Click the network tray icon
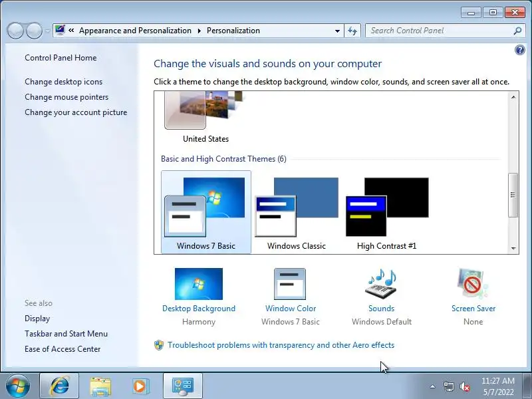Viewport: 532px width, 399px height. (448, 386)
